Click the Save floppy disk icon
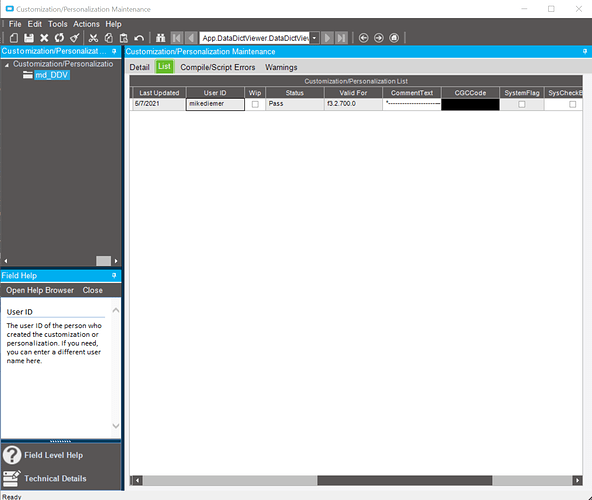 pyautogui.click(x=29, y=38)
